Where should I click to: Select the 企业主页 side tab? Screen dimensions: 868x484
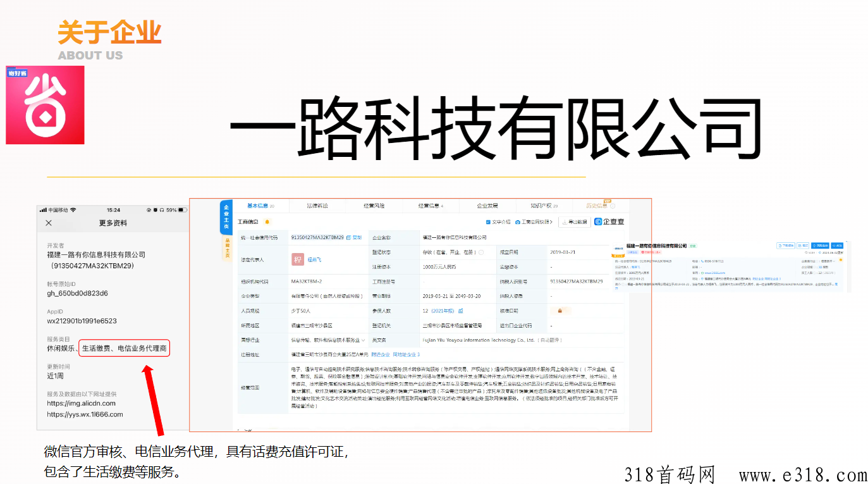pyautogui.click(x=226, y=217)
